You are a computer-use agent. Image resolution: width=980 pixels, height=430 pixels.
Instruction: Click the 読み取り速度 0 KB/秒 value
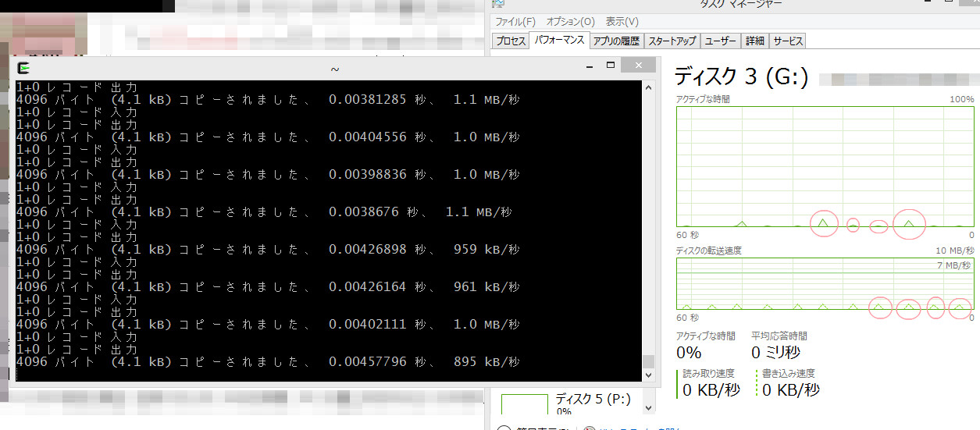711,389
